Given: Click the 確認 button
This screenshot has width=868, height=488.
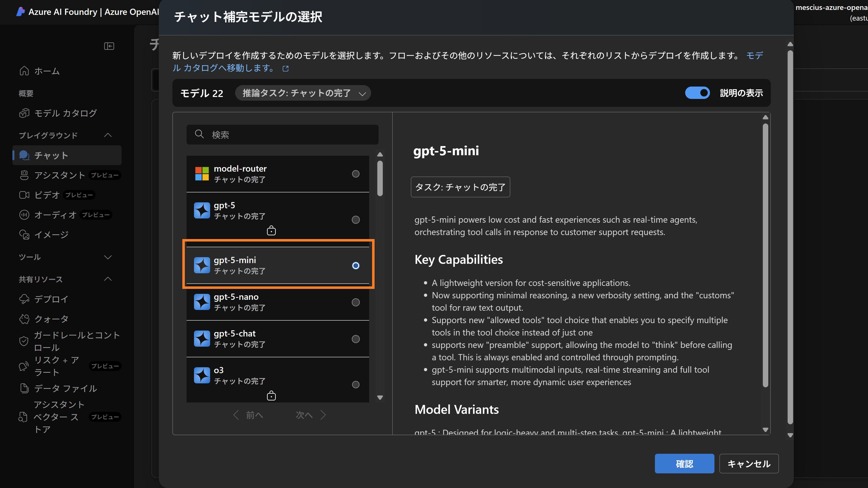Looking at the screenshot, I should click(684, 464).
